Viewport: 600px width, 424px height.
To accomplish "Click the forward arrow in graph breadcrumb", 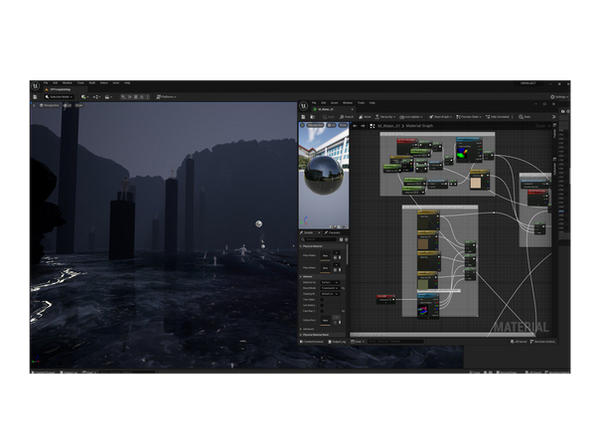I will 363,126.
